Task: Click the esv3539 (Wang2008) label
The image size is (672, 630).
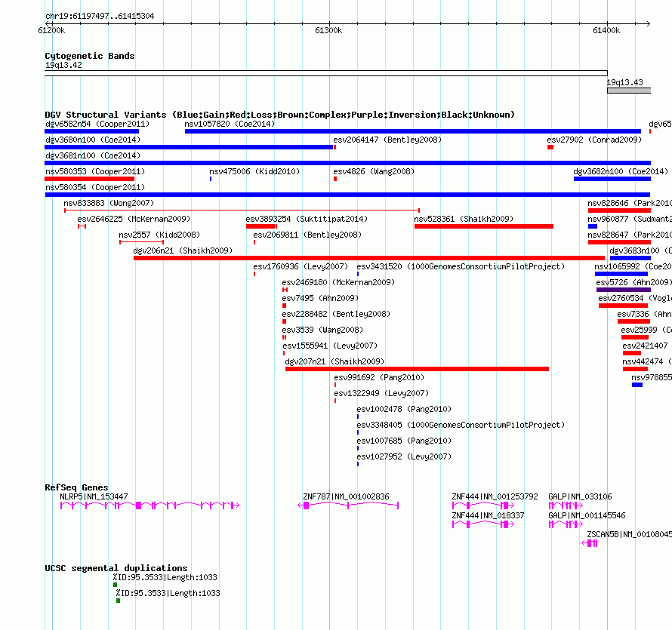Action: tap(322, 330)
